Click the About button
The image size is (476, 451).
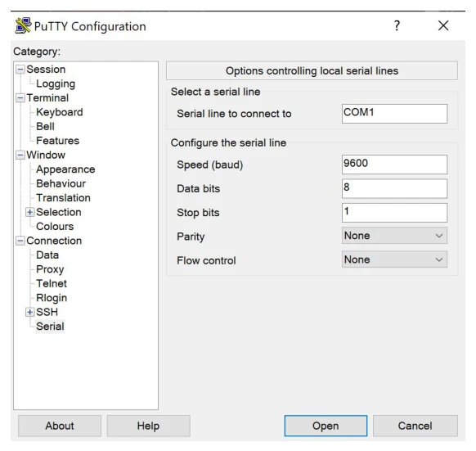[60, 426]
